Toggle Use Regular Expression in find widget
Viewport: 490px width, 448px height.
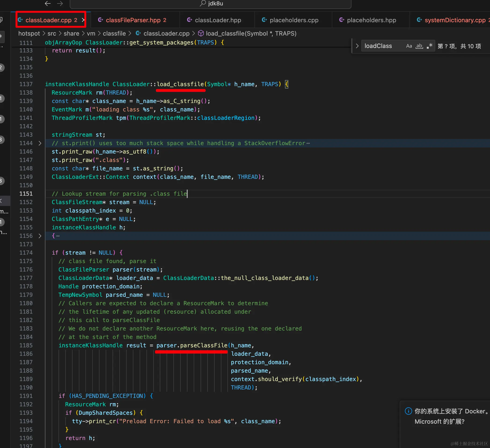429,46
